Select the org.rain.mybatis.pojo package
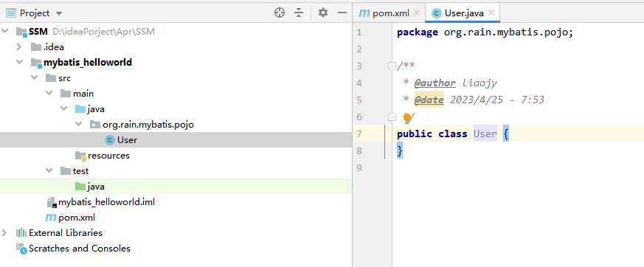This screenshot has height=267, width=644. tap(148, 125)
